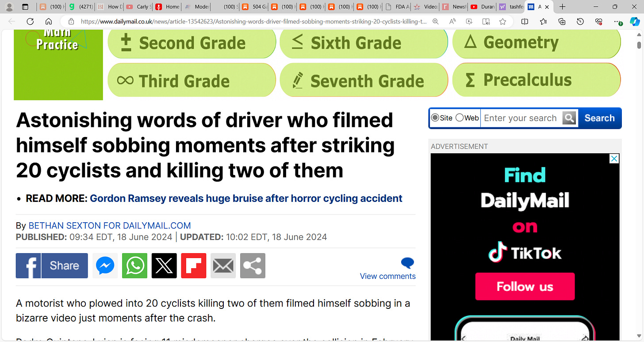
Task: Open the Gordon Ramsey bruise article link
Action: pyautogui.click(x=246, y=198)
